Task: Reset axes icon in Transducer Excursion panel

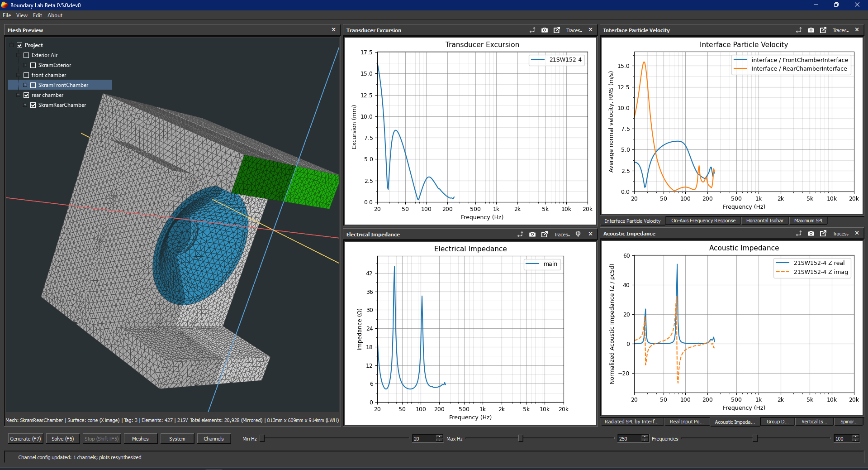Action: pos(532,30)
